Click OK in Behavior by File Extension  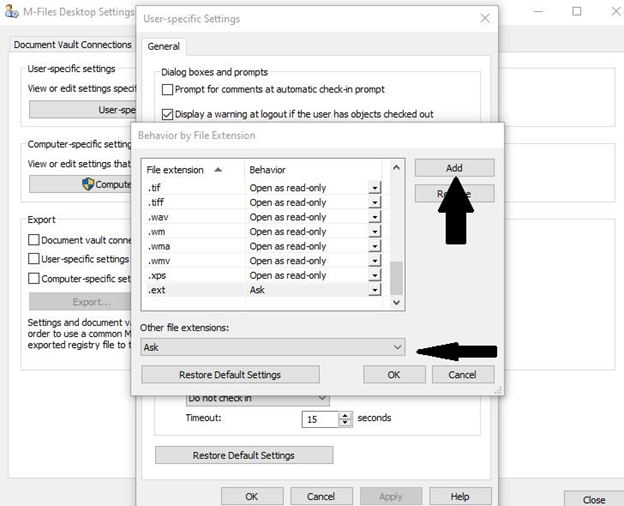(x=394, y=375)
